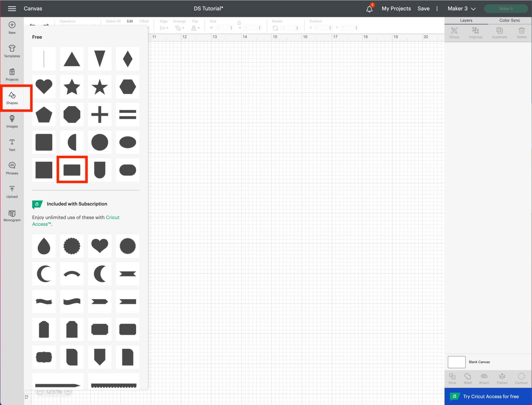Click the Cricut Access link

pos(112,217)
